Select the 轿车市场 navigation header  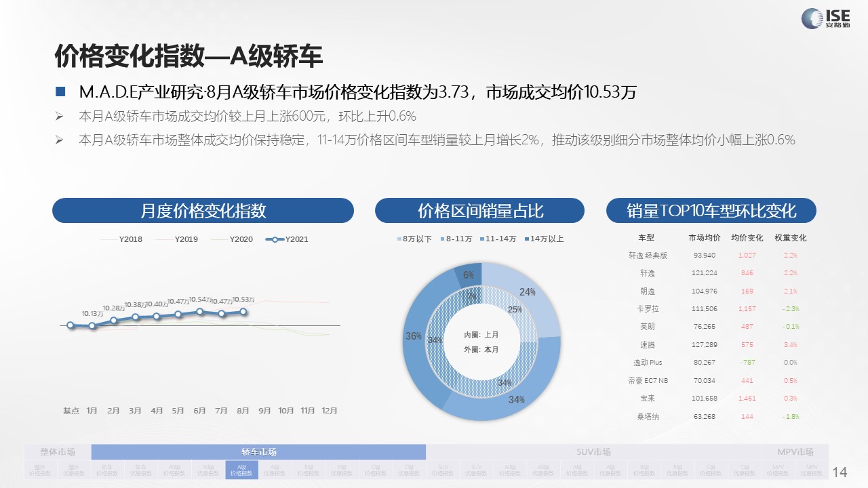[x=258, y=452]
